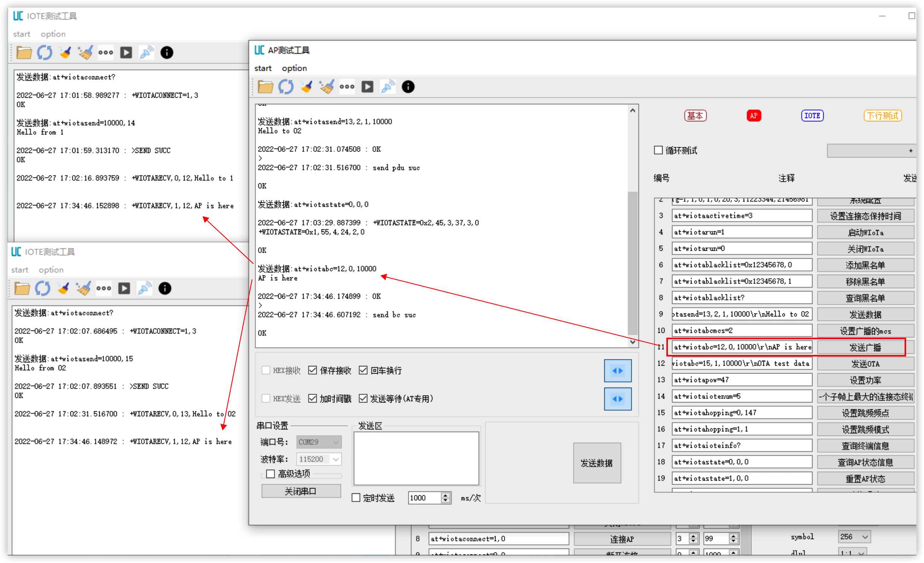
Task: Click double-brush icon in lower IOTE window
Action: pyautogui.click(x=83, y=288)
